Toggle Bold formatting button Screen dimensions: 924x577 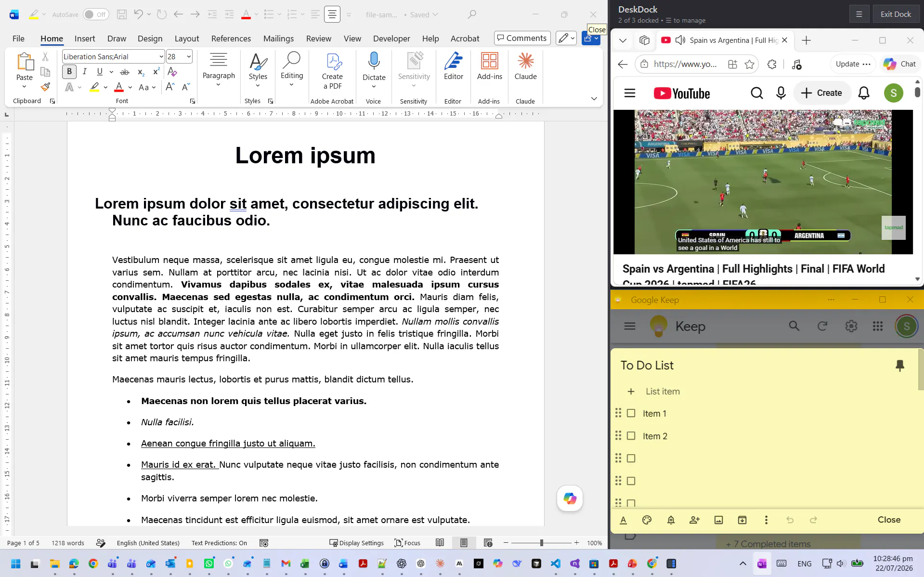(x=69, y=72)
